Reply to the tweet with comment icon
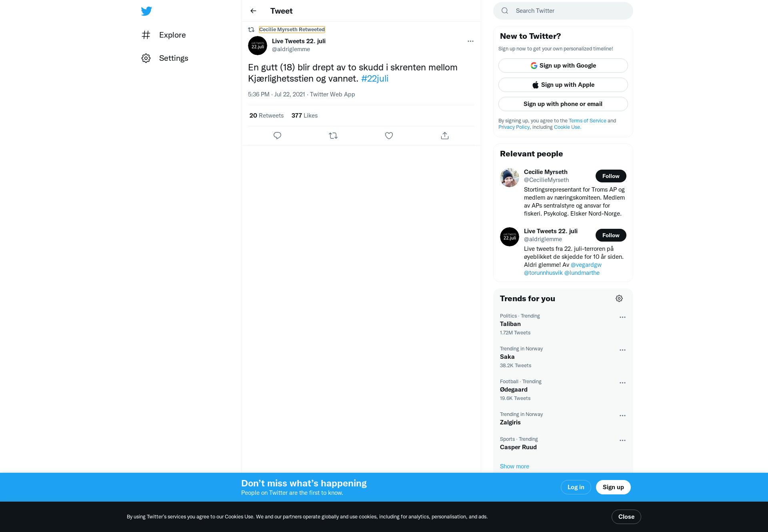Viewport: 768px width, 532px height. [x=277, y=136]
